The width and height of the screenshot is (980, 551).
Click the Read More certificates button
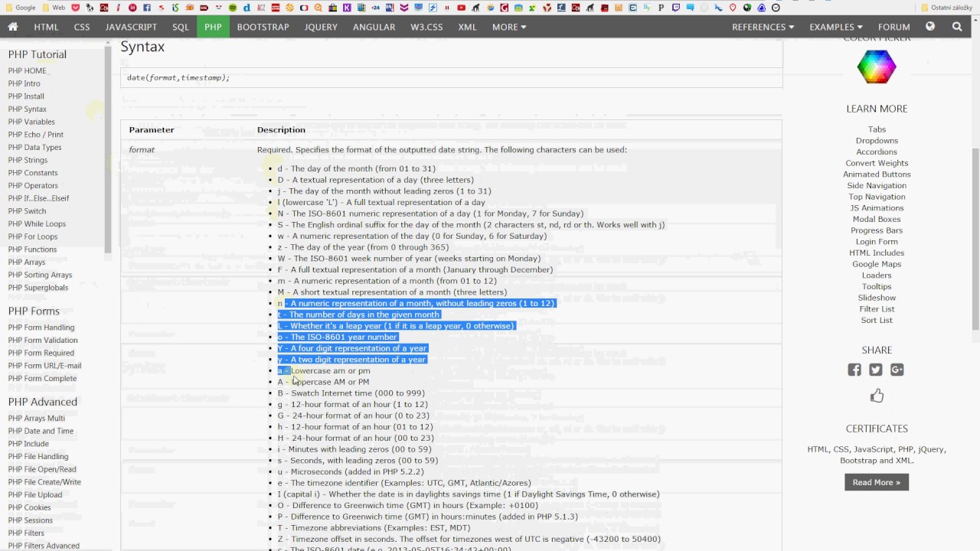[x=877, y=482]
